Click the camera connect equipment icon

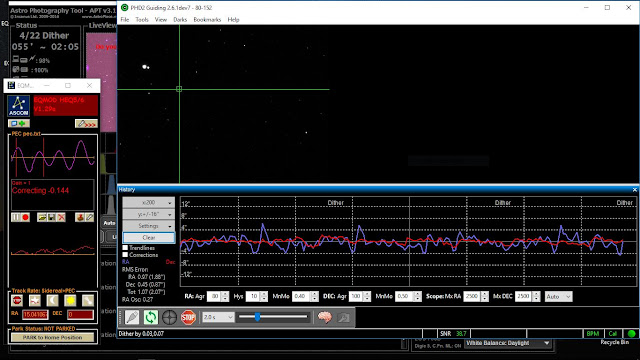(132, 317)
